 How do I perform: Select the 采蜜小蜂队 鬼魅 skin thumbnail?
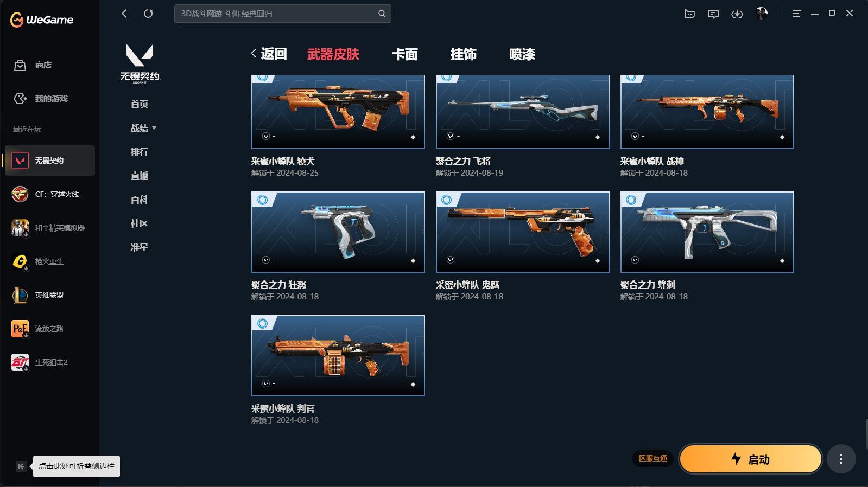coord(523,232)
